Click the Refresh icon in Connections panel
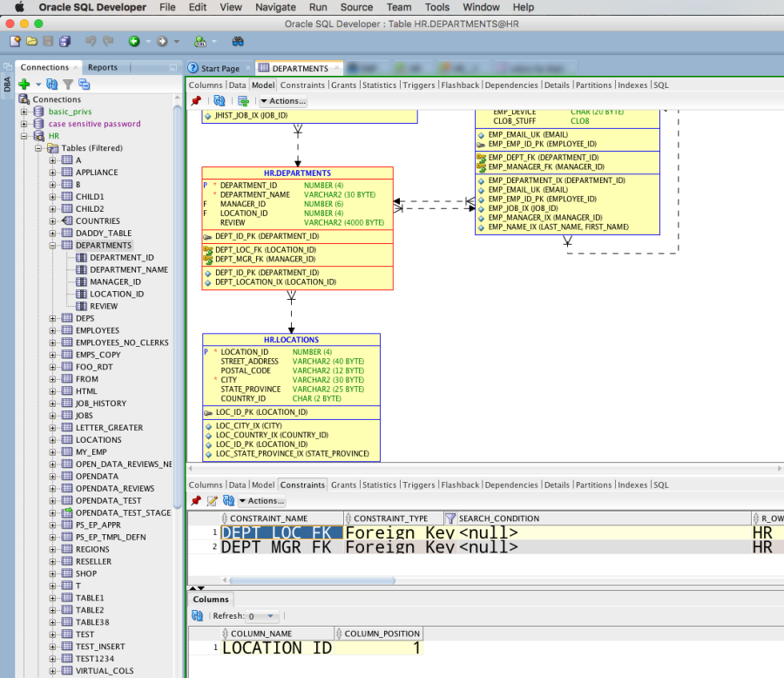The height and width of the screenshot is (678, 784). point(51,84)
